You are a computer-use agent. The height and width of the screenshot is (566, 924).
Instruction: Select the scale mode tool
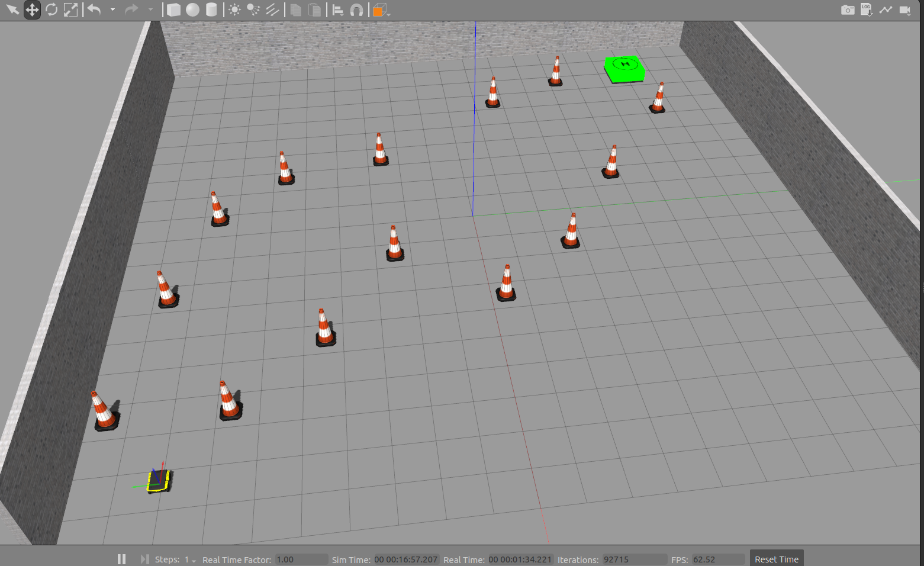(71, 9)
